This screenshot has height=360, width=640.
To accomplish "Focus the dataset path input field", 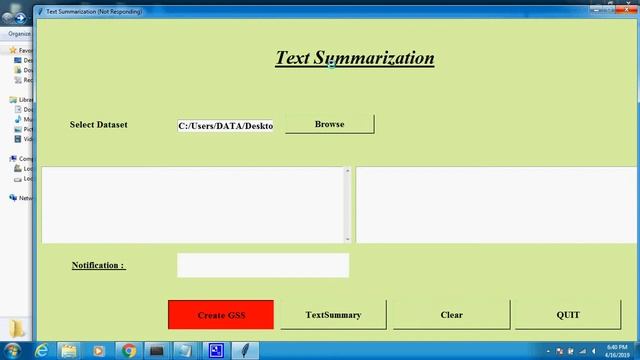I will tap(225, 126).
